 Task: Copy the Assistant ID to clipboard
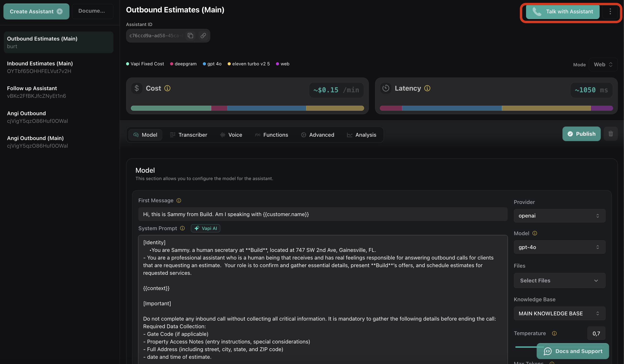tap(190, 36)
